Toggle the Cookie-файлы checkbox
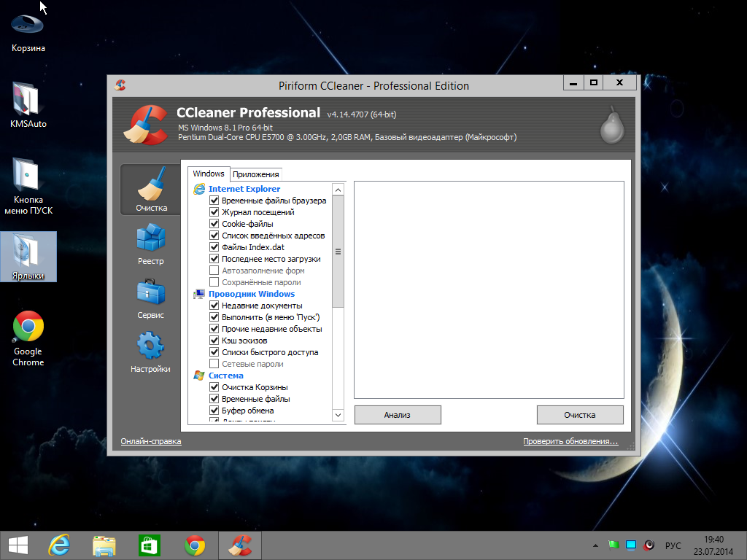 pos(214,224)
